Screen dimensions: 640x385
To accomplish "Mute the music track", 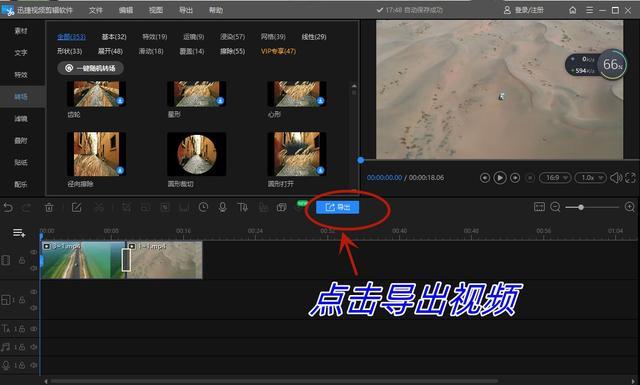I will [x=34, y=347].
